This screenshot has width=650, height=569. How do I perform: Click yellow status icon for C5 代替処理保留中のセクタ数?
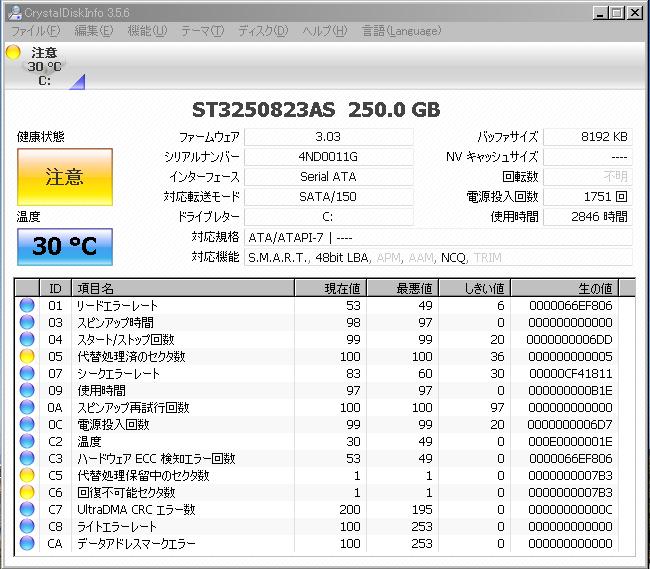(x=27, y=475)
